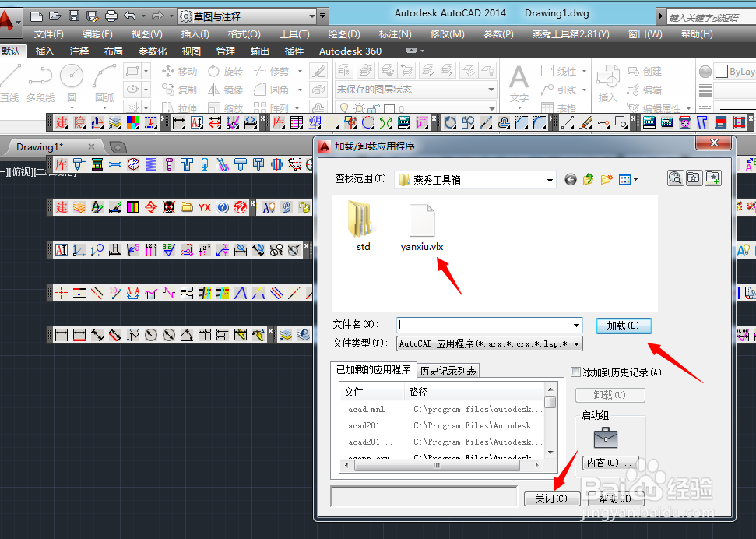The image size is (756, 539).
Task: Click the 启动组 briefcase icon
Action: pos(606,439)
